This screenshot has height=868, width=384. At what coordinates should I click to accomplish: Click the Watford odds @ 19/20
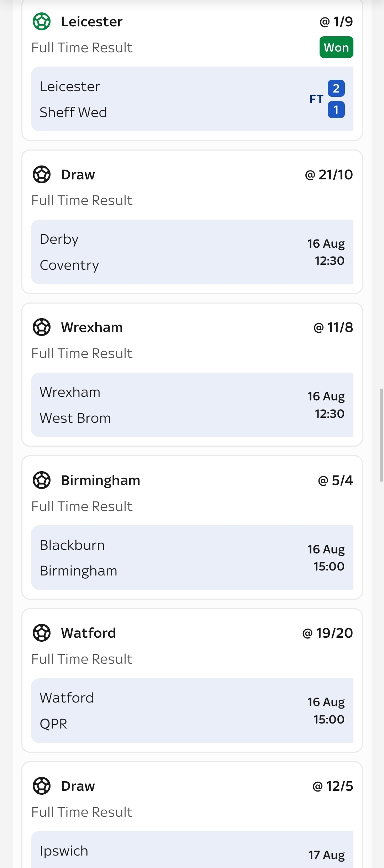pyautogui.click(x=327, y=633)
